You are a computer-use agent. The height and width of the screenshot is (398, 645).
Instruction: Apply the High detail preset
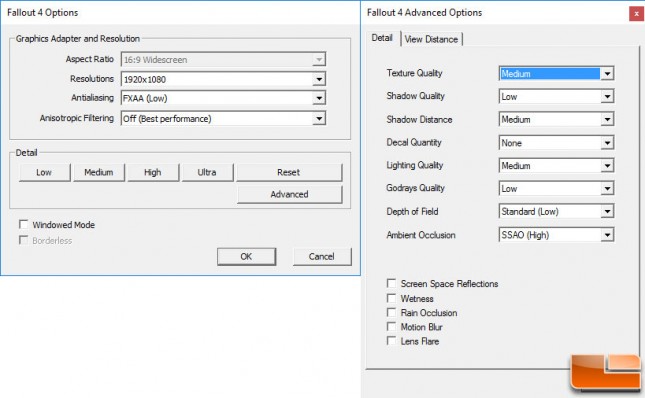coord(153,172)
